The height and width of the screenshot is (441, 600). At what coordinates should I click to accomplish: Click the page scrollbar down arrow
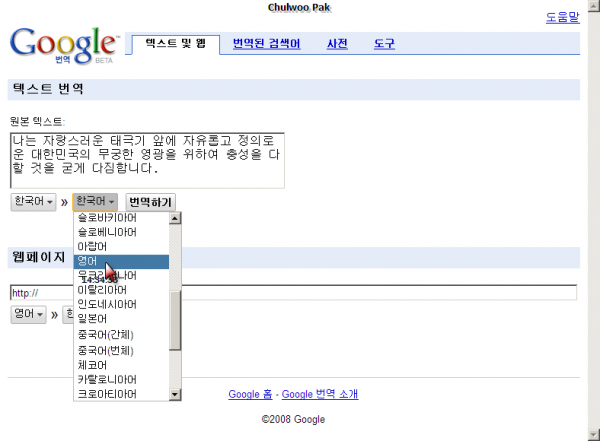pos(594,435)
